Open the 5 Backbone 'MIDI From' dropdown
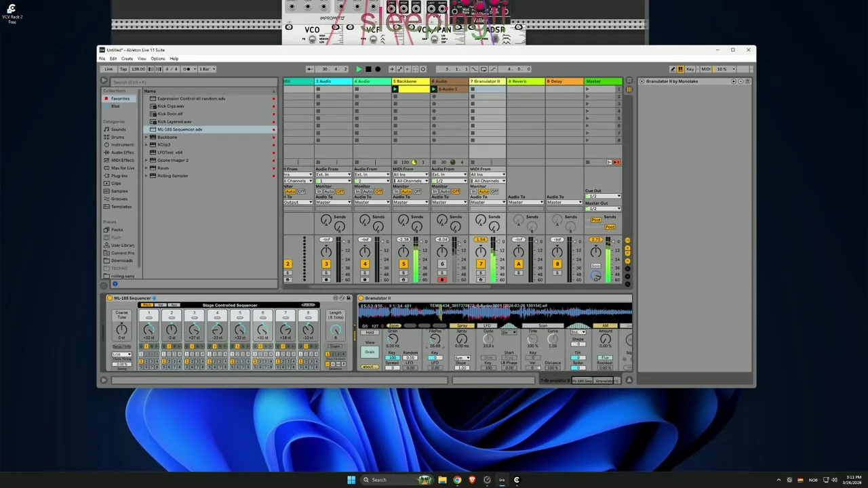The height and width of the screenshot is (488, 868). coord(410,175)
